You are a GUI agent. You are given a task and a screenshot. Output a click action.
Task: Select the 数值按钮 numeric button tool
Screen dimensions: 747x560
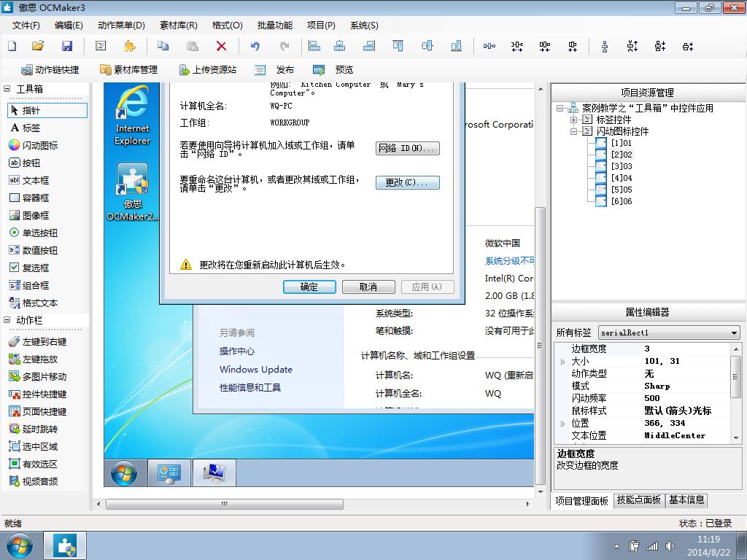pyautogui.click(x=34, y=251)
